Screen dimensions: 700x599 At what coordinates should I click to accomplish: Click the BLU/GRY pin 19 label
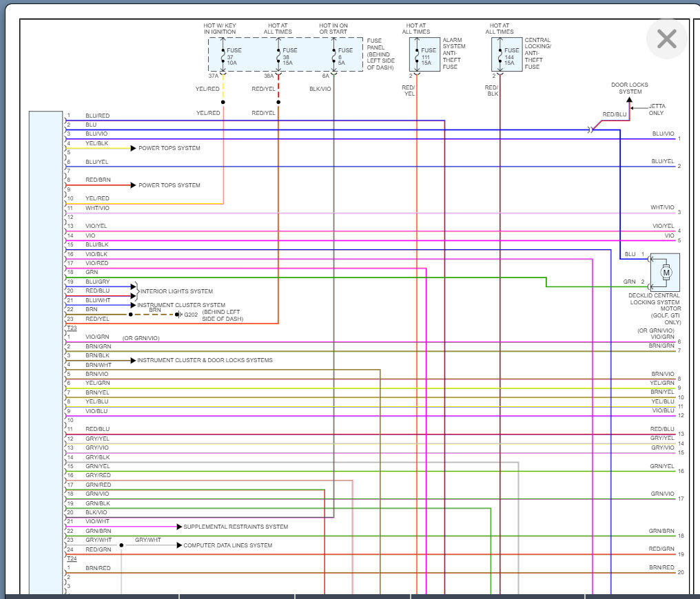[x=97, y=282]
